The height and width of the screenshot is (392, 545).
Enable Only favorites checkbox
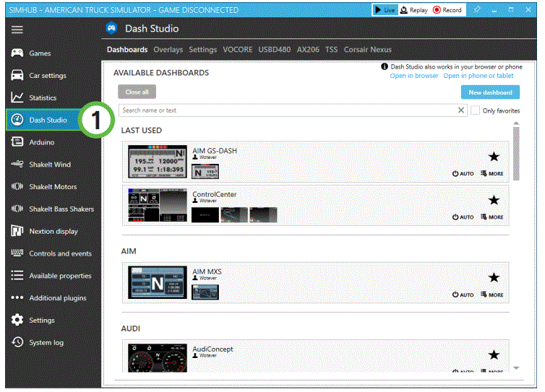(x=475, y=110)
